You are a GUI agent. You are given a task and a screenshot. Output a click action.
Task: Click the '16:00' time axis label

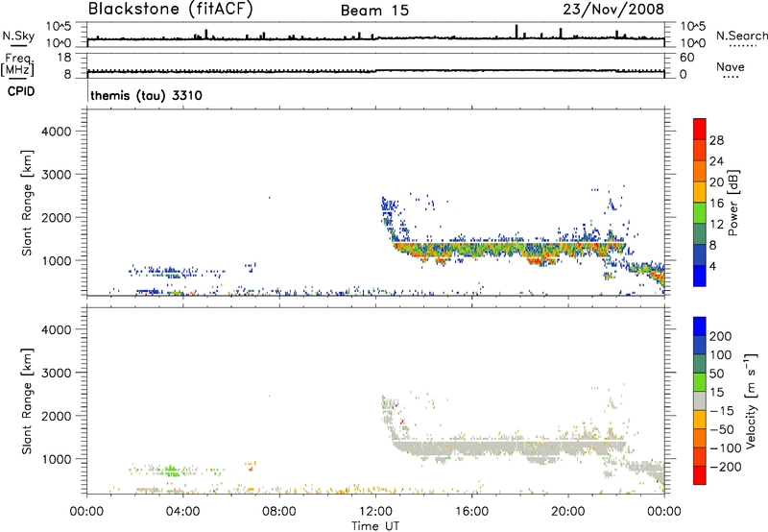(471, 512)
